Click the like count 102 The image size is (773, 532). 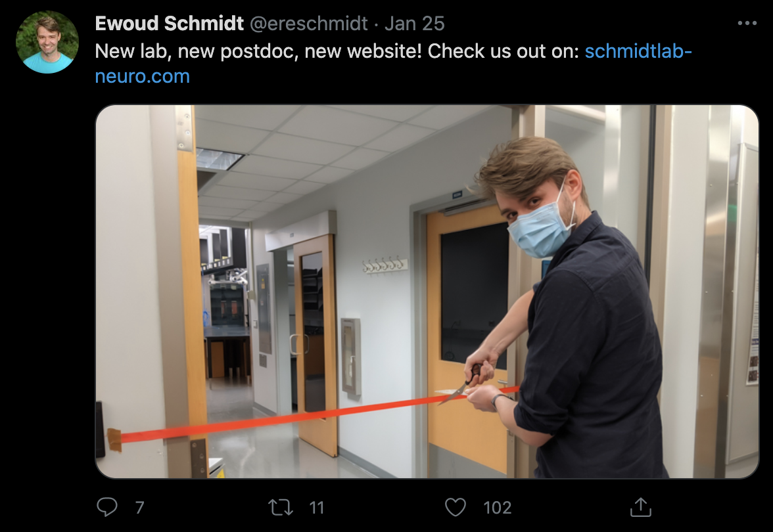497,507
